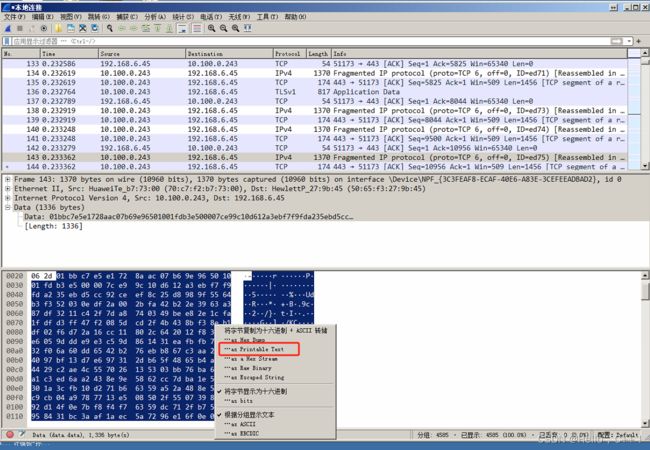
Task: Open the 编辑(E) menu
Action: tap(43, 17)
